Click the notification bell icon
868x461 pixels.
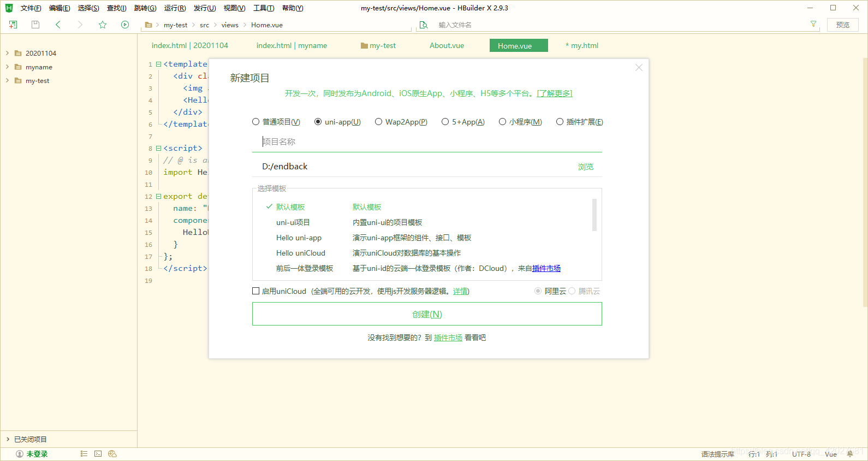pos(850,454)
